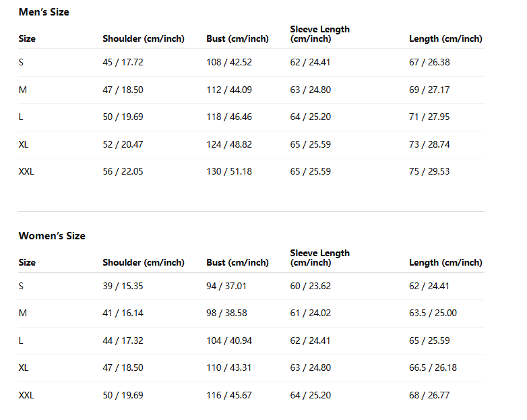Select the men's Shoulder column header
Screen dimensions: 527x420
tap(144, 38)
